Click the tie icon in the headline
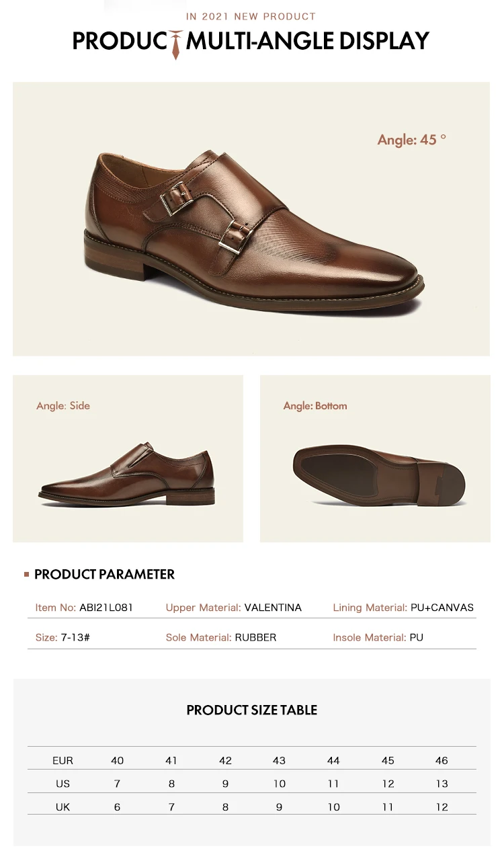The image size is (504, 865). pyautogui.click(x=176, y=44)
